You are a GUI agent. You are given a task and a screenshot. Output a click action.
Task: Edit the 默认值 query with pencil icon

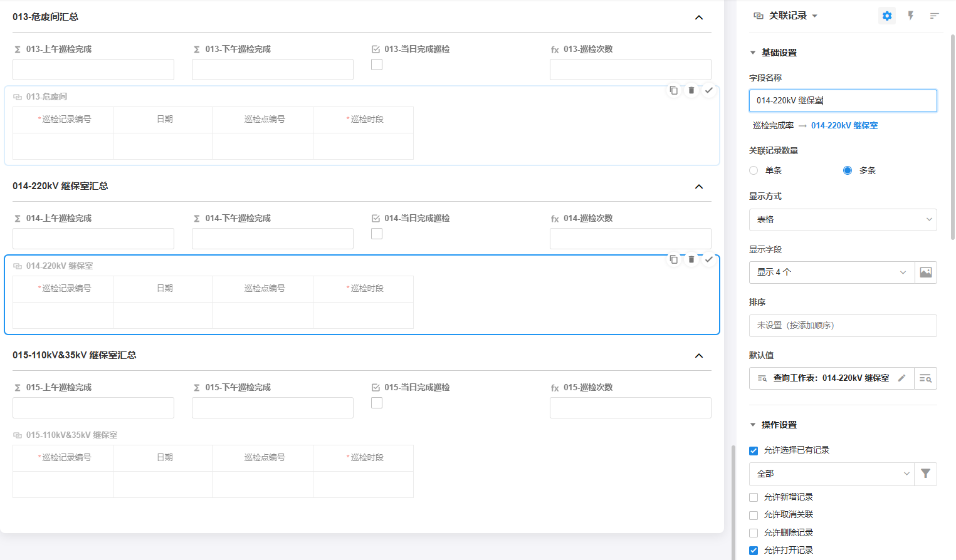(901, 378)
